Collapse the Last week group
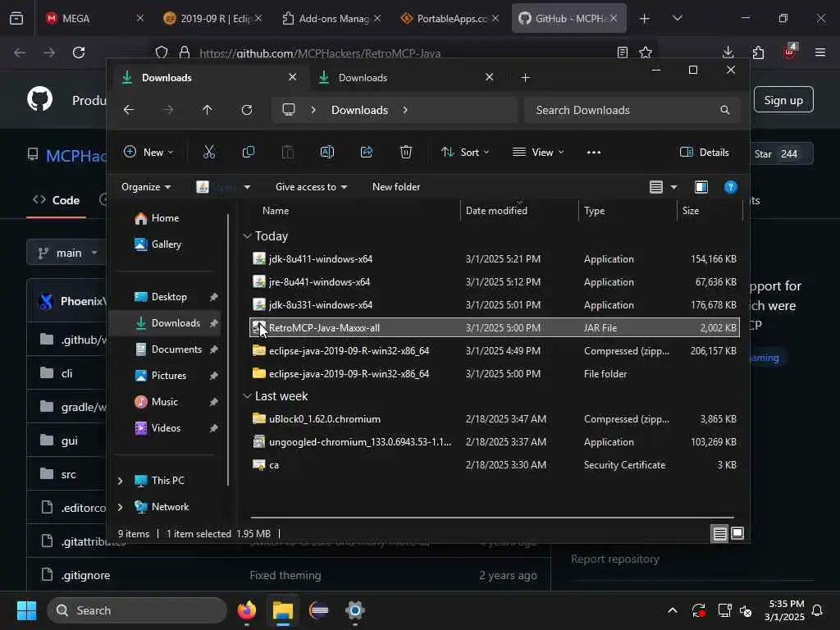 coord(247,396)
